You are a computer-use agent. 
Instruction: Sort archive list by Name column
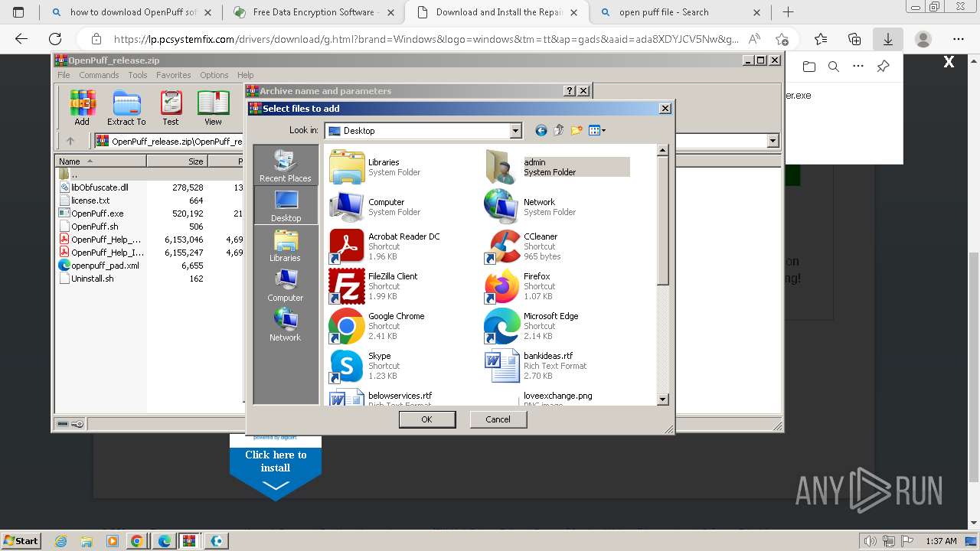click(100, 161)
